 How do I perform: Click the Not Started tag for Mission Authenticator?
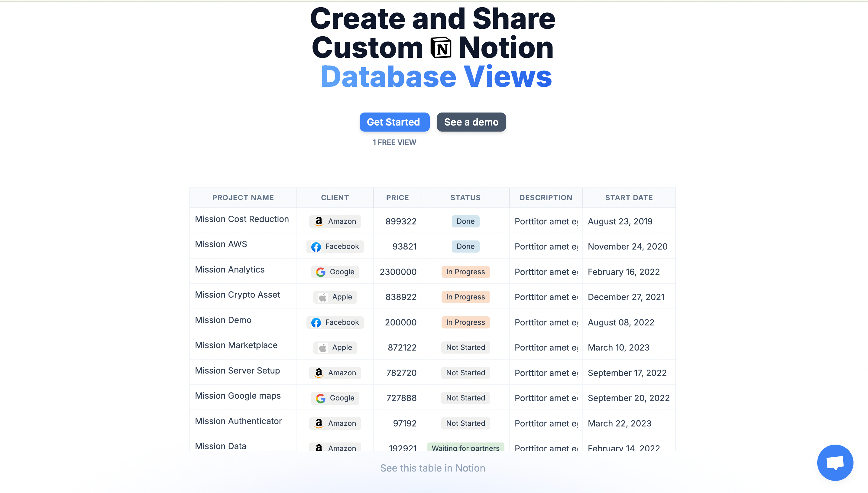[465, 423]
